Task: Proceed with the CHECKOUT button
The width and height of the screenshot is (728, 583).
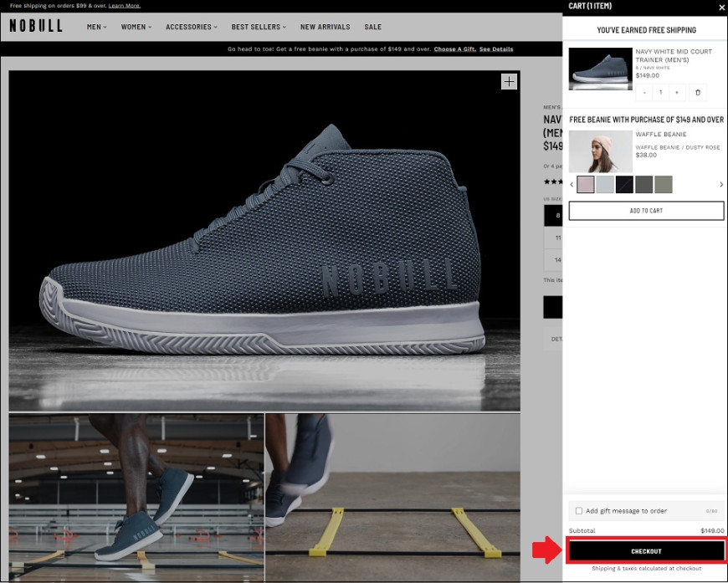Action: coord(646,551)
